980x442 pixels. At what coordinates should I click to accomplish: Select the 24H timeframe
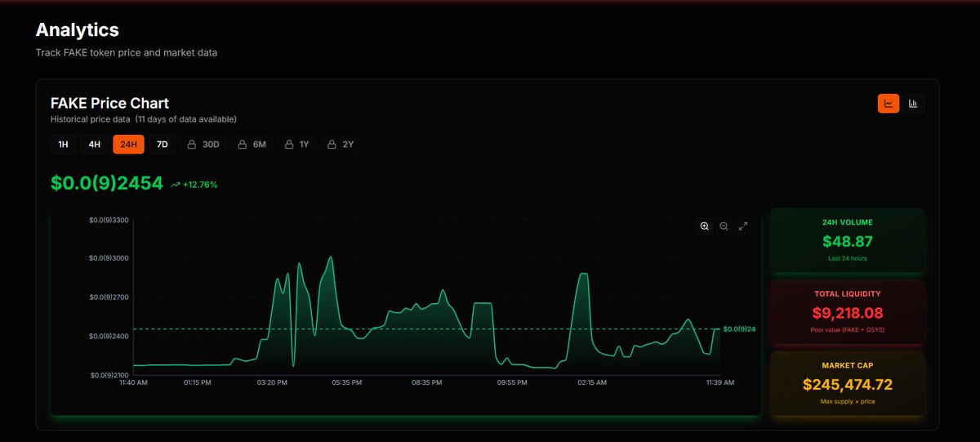point(128,145)
